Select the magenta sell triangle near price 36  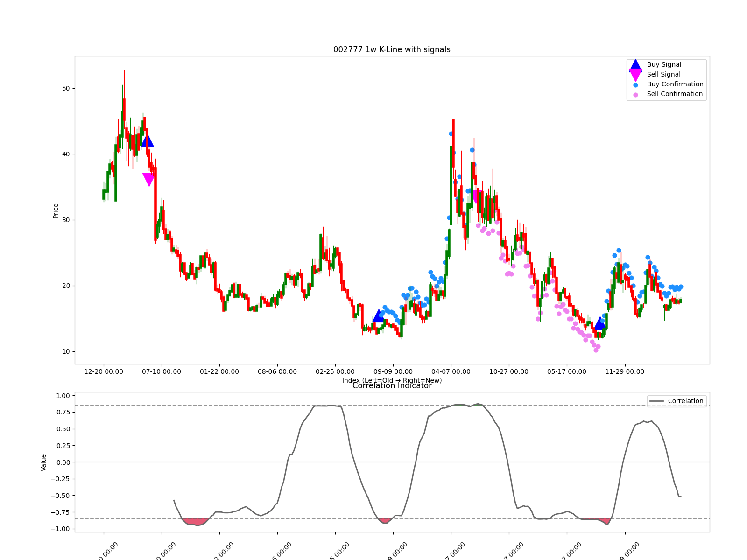[149, 180]
